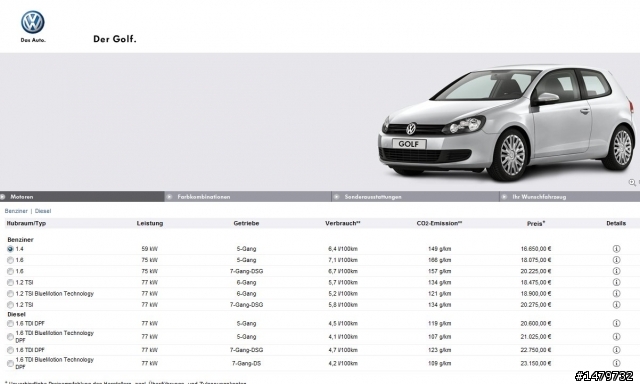Image resolution: width=640 pixels, height=384 pixels.
Task: Click the Der Golf. heading
Action: coord(115,39)
